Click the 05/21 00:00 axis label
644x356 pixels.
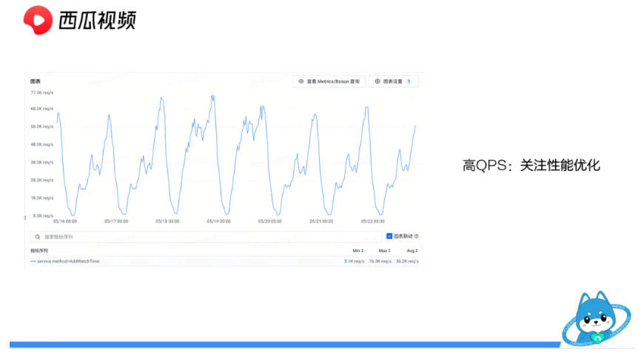point(321,221)
